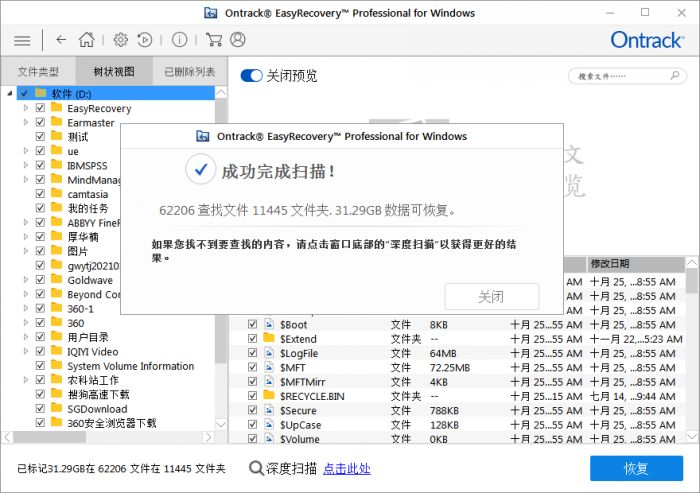This screenshot has width=700, height=493.
Task: Select the 我的任务 folder in tree
Action: point(88,208)
